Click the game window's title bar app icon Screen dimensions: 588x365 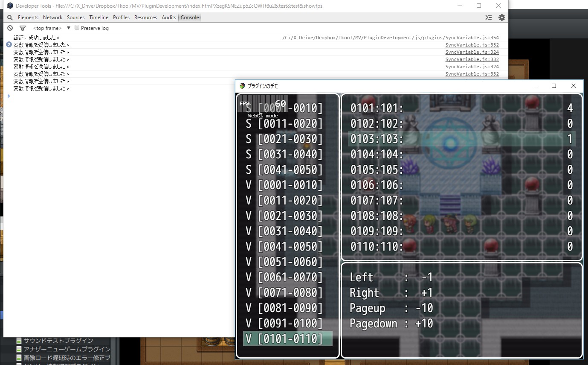[242, 86]
